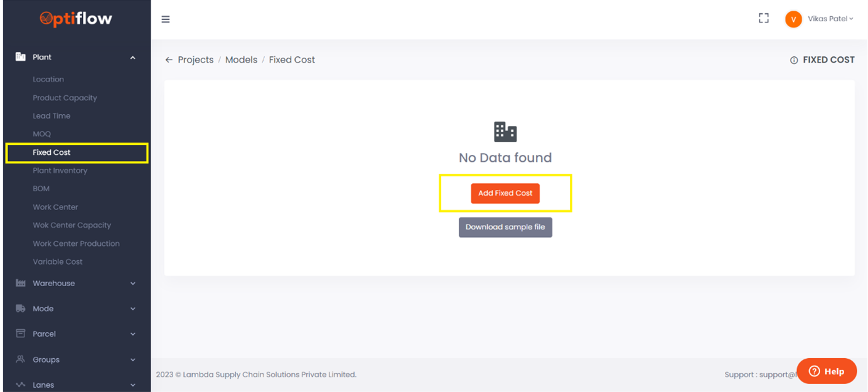Enter fullscreen using the expand icon

763,18
